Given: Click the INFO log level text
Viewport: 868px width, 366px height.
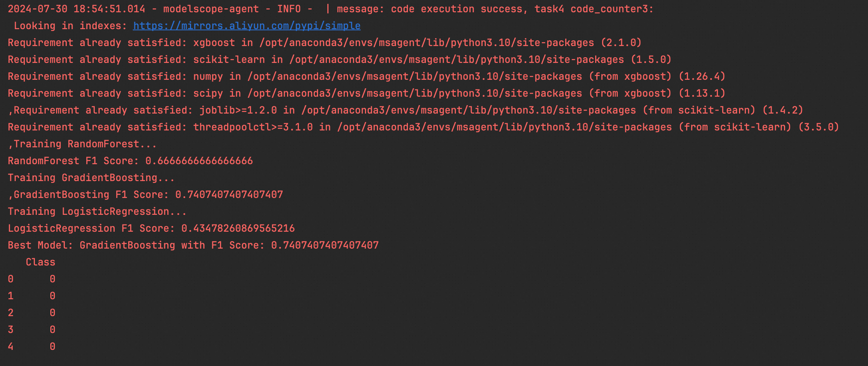Looking at the screenshot, I should tap(289, 9).
